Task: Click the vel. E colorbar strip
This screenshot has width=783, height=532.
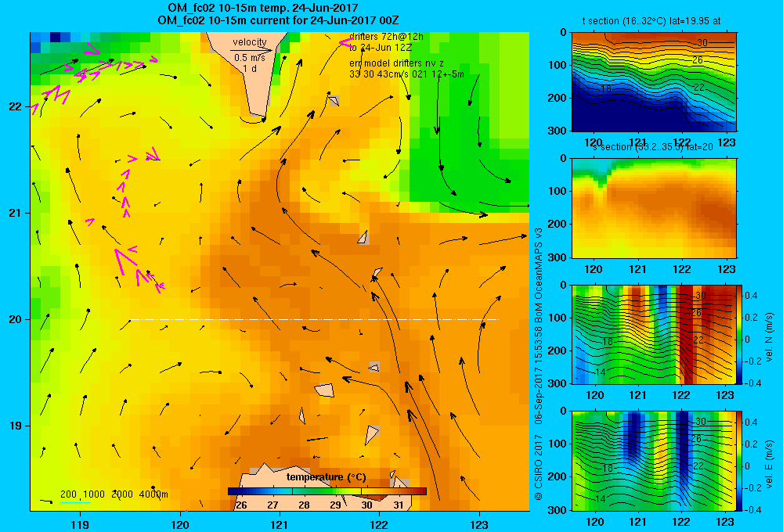Action: [x=740, y=461]
